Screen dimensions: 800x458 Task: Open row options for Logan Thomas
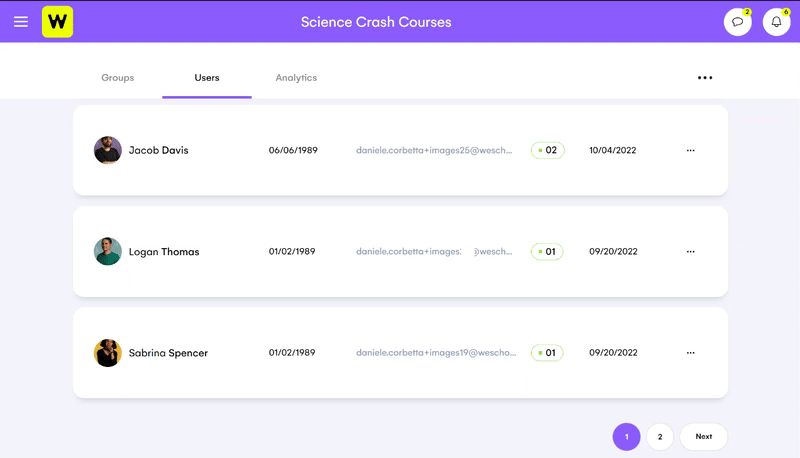click(690, 251)
